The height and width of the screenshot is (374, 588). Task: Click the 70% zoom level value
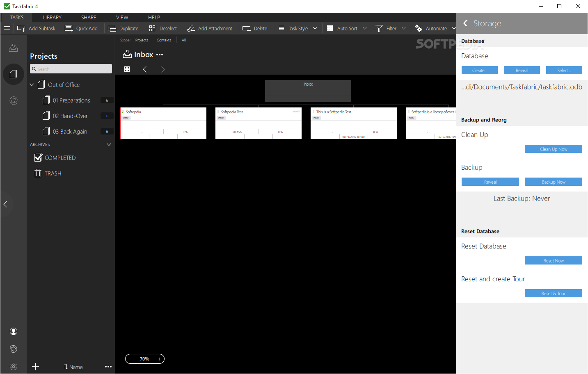tap(144, 359)
